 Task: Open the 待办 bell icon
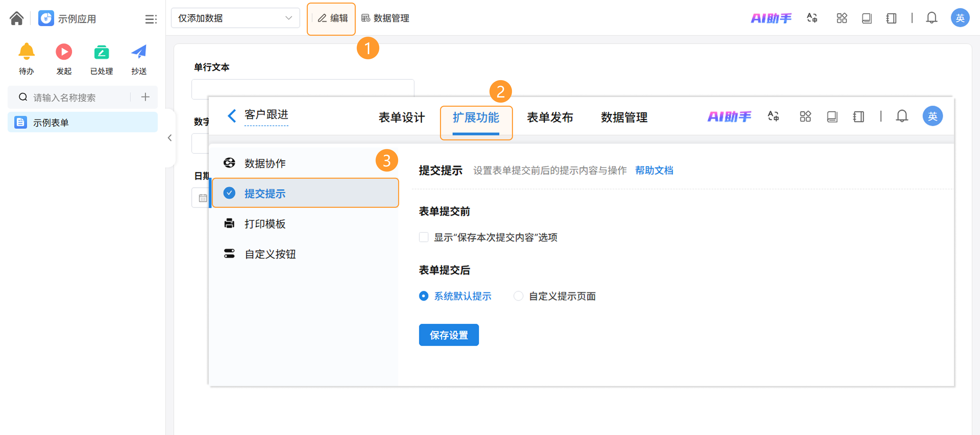tap(26, 51)
